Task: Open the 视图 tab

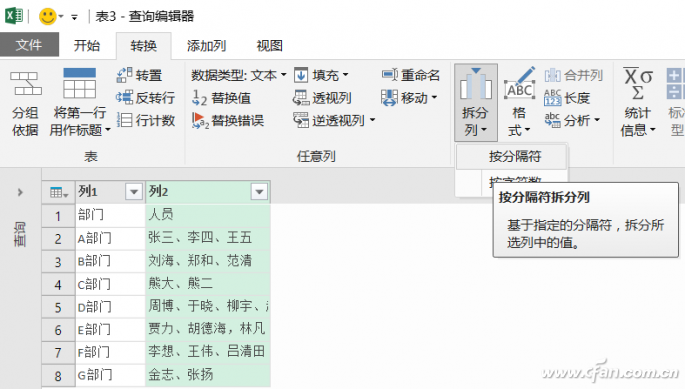Action: (269, 45)
